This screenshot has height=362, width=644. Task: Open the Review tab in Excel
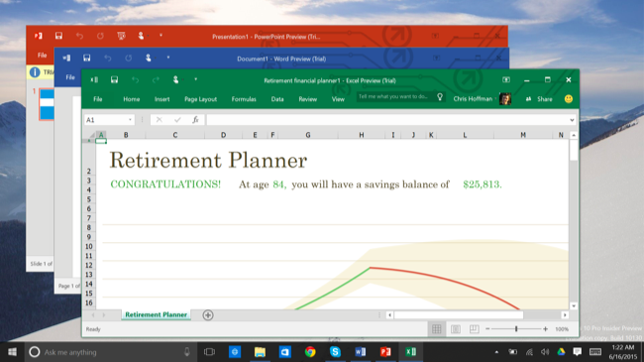[x=307, y=99]
